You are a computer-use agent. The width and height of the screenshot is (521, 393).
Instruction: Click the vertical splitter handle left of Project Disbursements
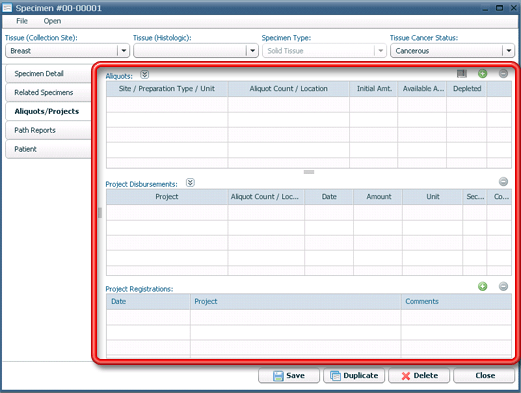click(100, 213)
